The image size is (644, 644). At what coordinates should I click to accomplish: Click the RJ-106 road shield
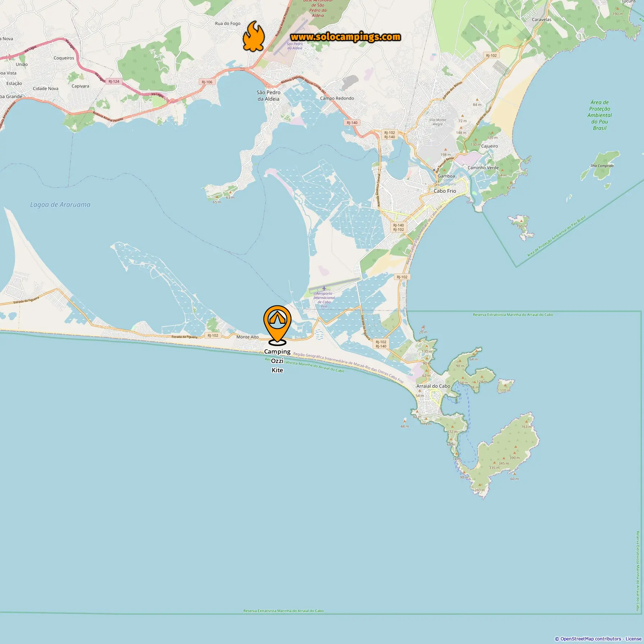(x=207, y=82)
